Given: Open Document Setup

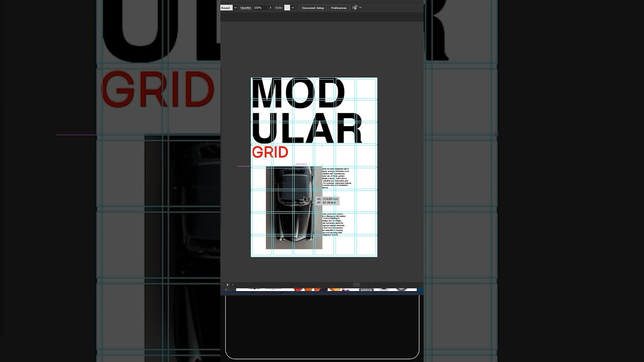Looking at the screenshot, I should (313, 8).
